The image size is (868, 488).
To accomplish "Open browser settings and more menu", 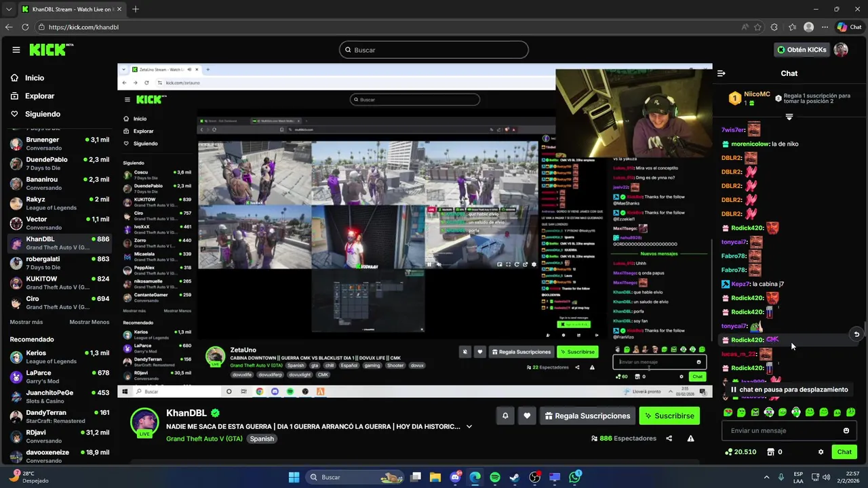I will [825, 27].
